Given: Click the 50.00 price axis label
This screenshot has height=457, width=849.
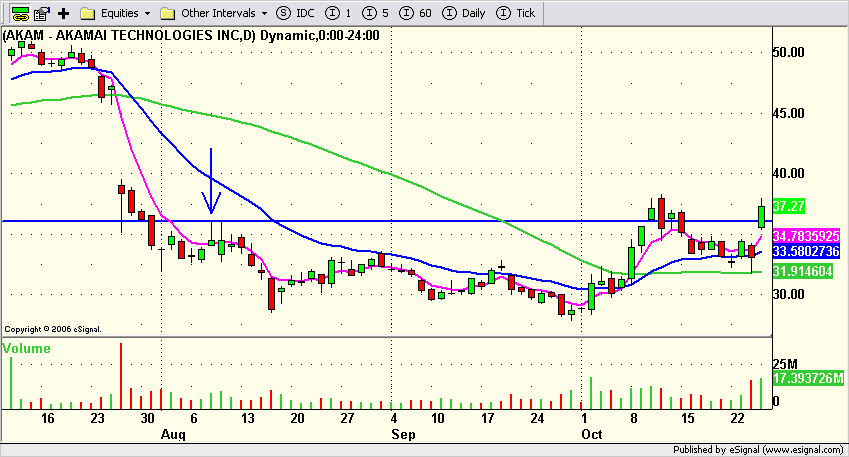Looking at the screenshot, I should pos(788,53).
